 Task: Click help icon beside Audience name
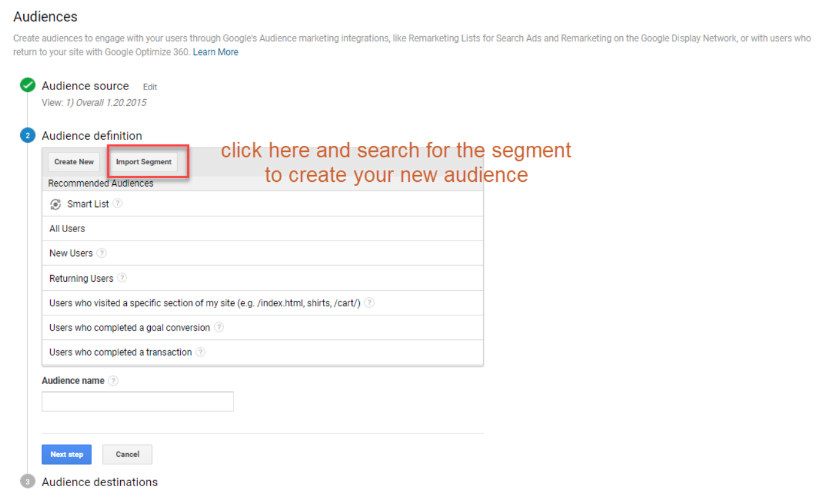113,381
